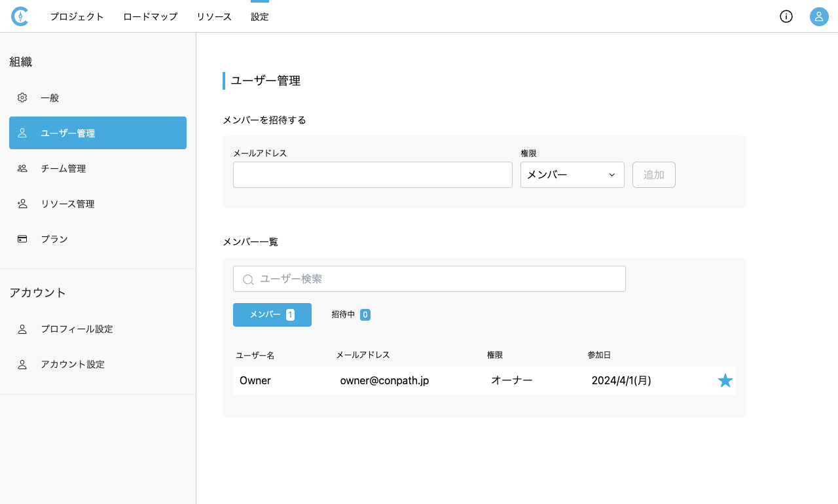
Task: Click the ユーザー検索 search box
Action: pos(439,279)
